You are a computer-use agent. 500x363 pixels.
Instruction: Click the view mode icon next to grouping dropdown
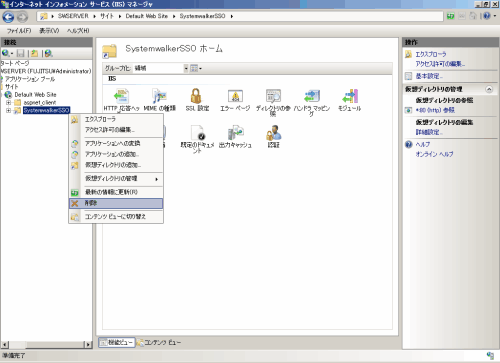(194, 68)
